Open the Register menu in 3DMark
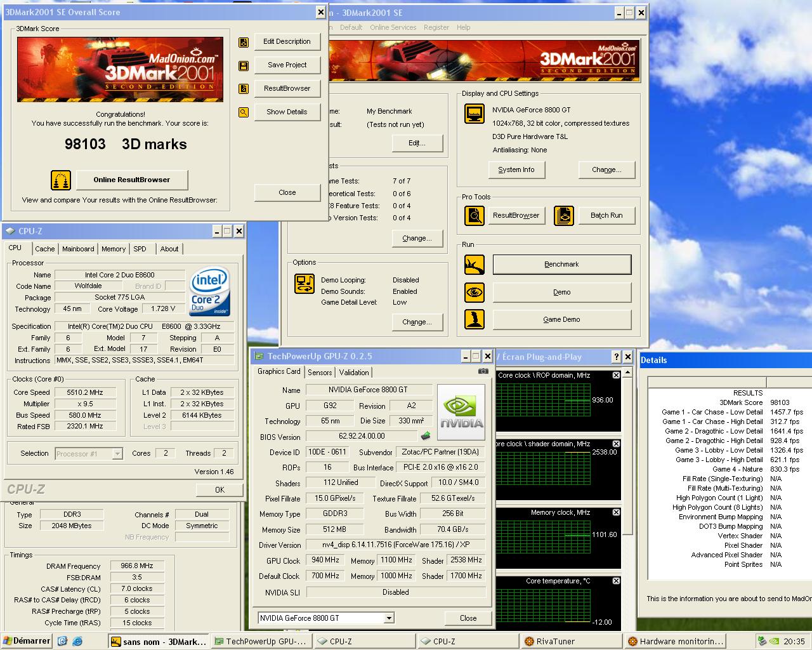The height and width of the screenshot is (650, 812). [436, 27]
